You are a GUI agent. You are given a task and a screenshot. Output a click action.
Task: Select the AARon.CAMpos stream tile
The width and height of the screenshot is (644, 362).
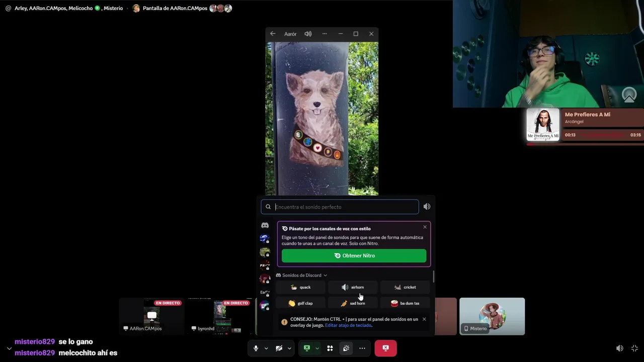[151, 316]
